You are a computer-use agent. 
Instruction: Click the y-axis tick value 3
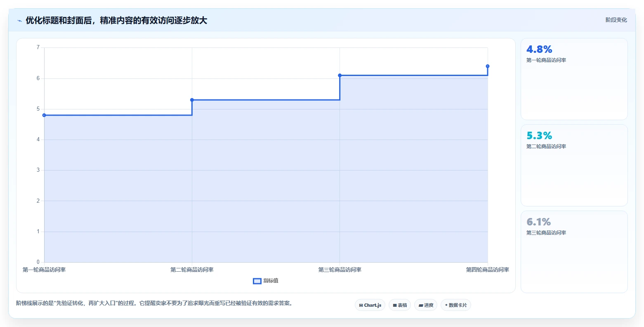(38, 170)
